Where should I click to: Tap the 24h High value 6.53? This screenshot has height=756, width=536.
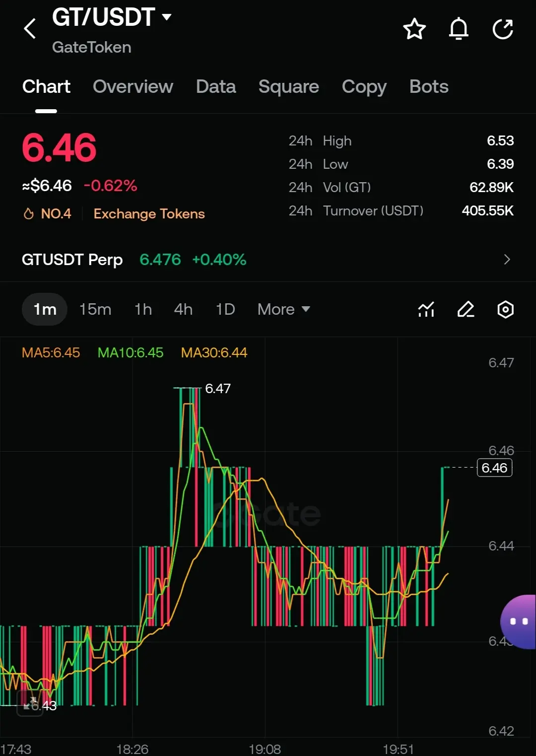(500, 141)
